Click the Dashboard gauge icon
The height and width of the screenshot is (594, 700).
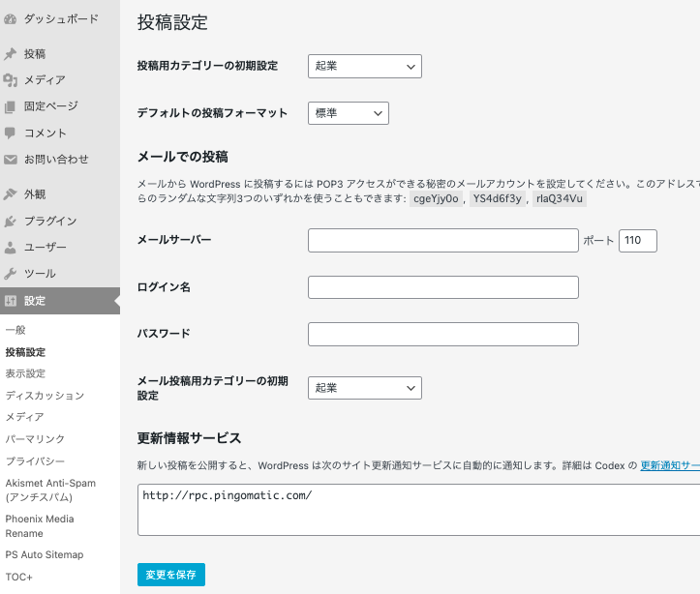click(11, 18)
